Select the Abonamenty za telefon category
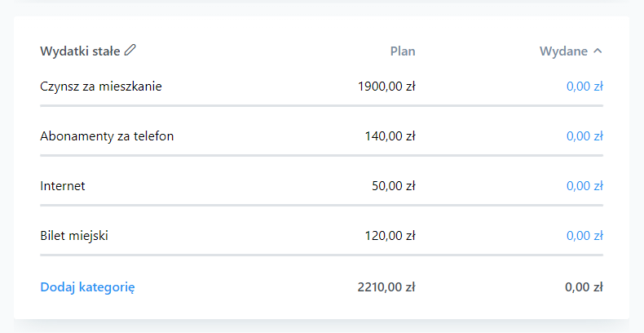 pyautogui.click(x=107, y=136)
